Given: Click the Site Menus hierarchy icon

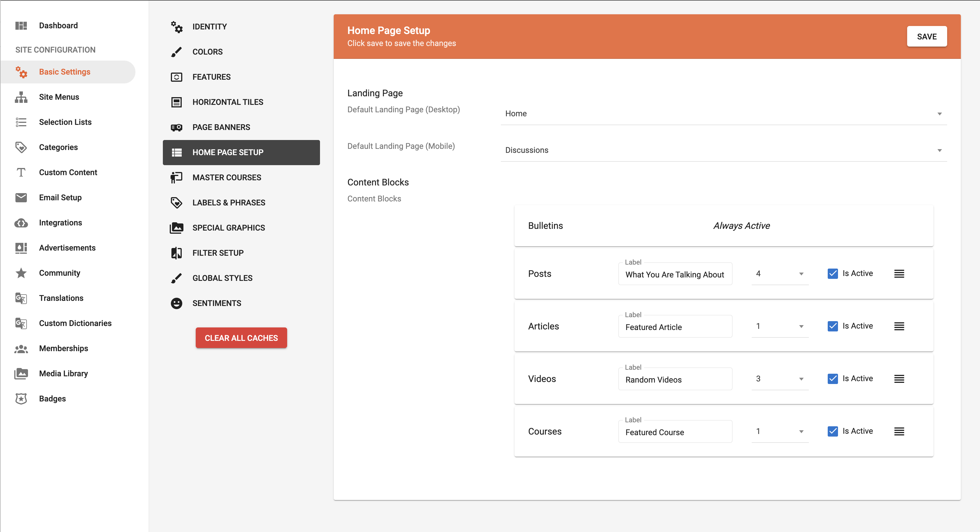Looking at the screenshot, I should pyautogui.click(x=21, y=97).
